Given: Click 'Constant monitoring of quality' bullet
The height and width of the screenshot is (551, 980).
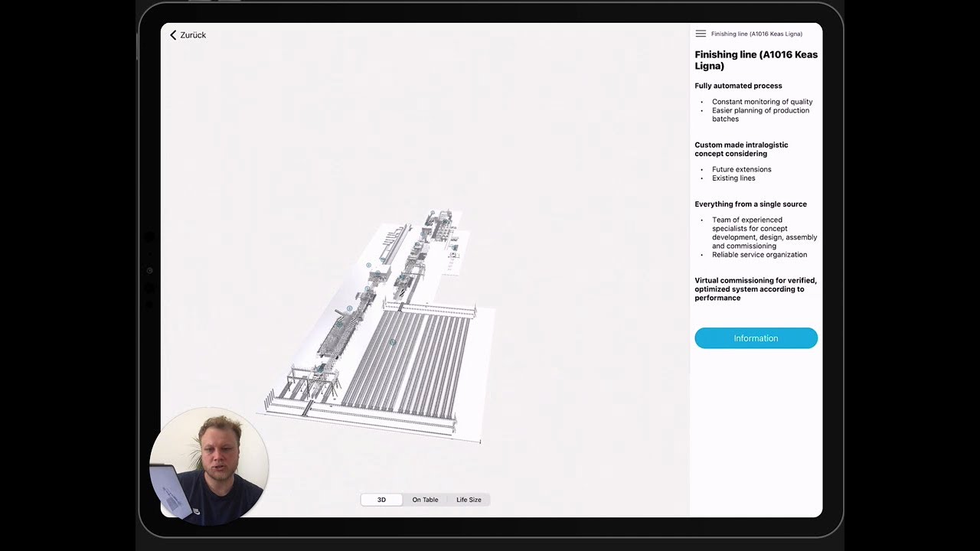Looking at the screenshot, I should click(762, 102).
